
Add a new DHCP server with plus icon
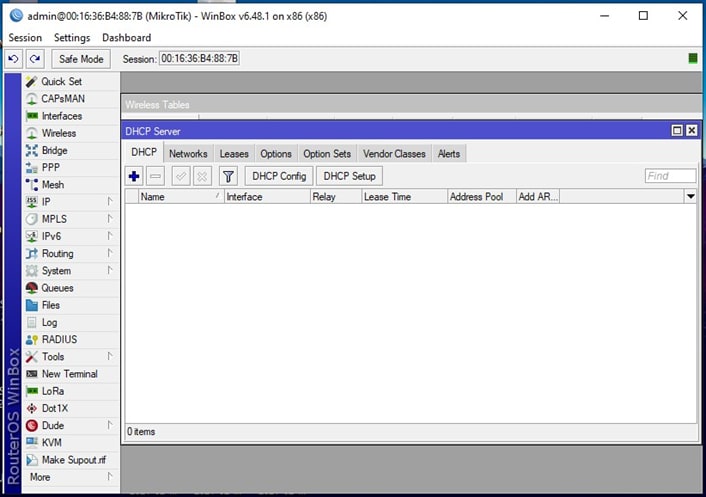pyautogui.click(x=134, y=176)
